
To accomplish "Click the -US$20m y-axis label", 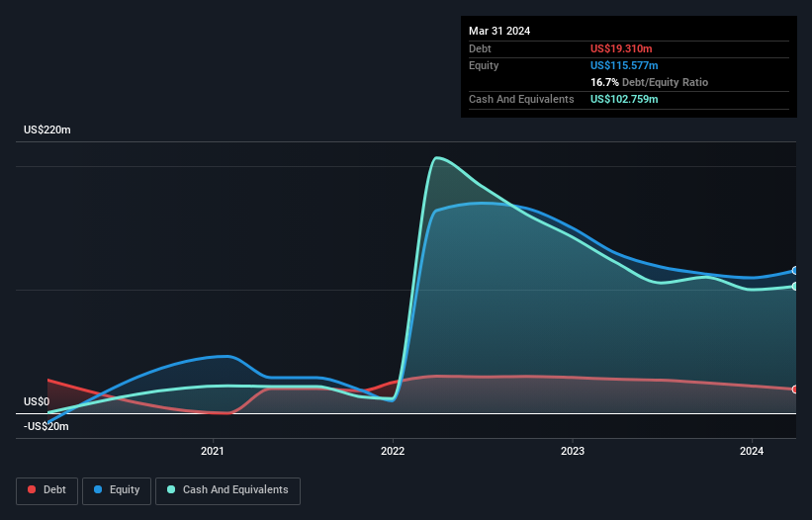I will [46, 426].
